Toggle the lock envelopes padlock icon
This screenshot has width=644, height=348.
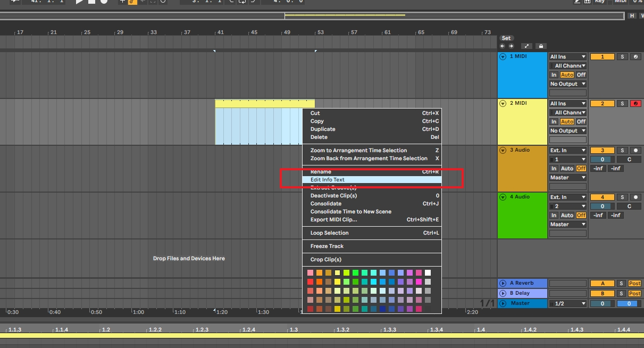pyautogui.click(x=541, y=46)
